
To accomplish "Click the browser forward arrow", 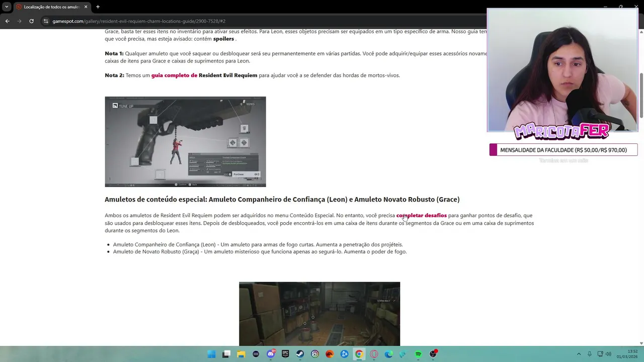I will coord(19,21).
